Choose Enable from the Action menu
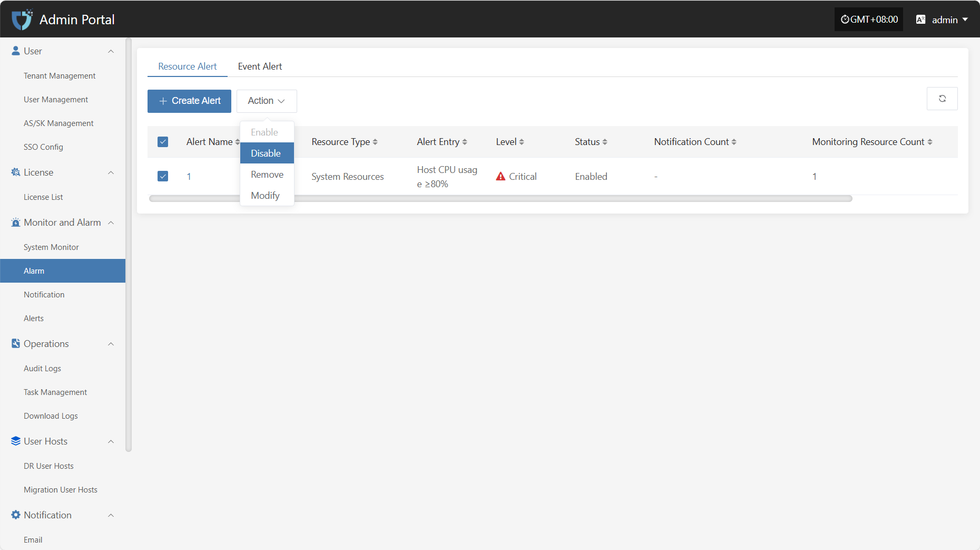Screen dimensions: 980x550 click(x=267, y=132)
